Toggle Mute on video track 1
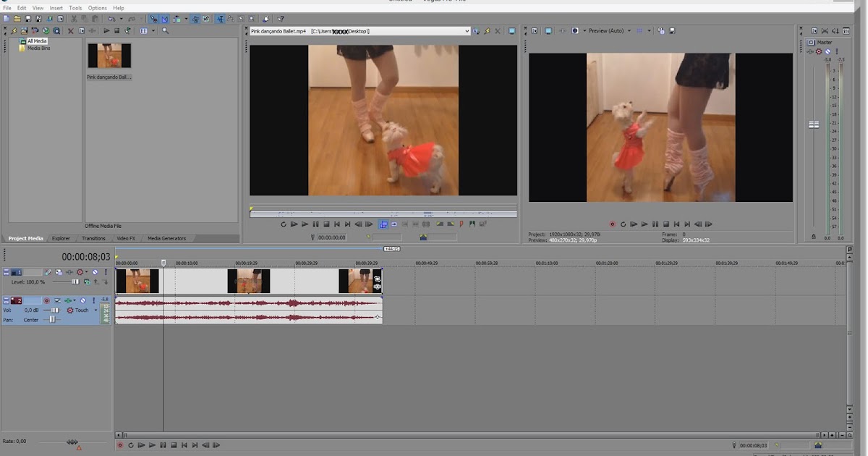868x456 pixels. click(x=95, y=272)
